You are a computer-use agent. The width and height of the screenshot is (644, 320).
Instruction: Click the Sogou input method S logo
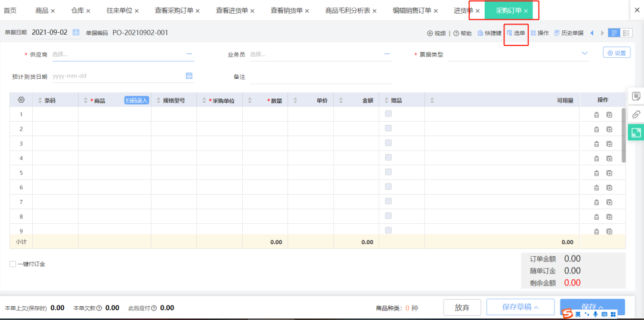pos(567,314)
